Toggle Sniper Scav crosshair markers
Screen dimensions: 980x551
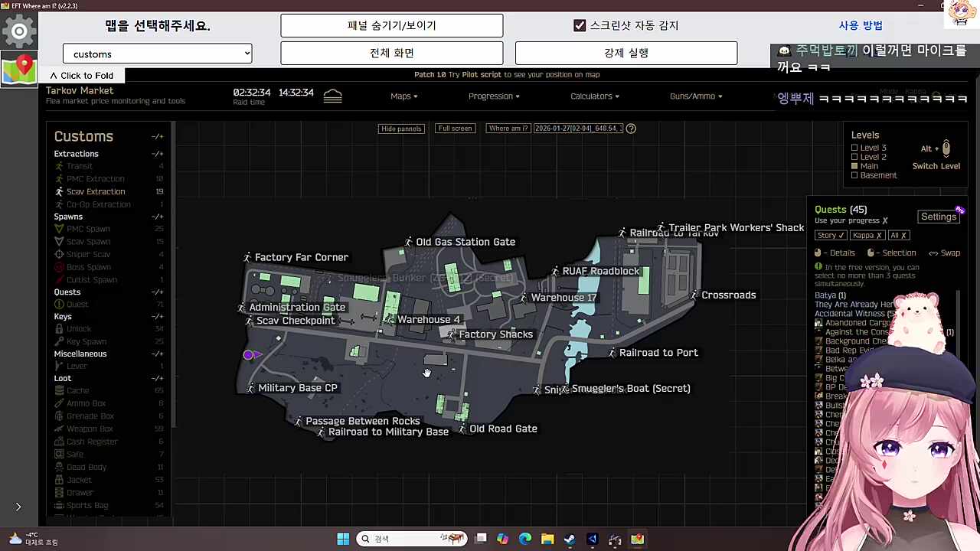(x=87, y=254)
